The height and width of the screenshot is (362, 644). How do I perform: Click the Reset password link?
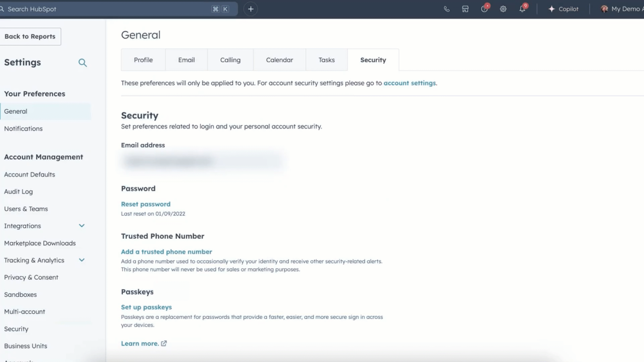[146, 204]
